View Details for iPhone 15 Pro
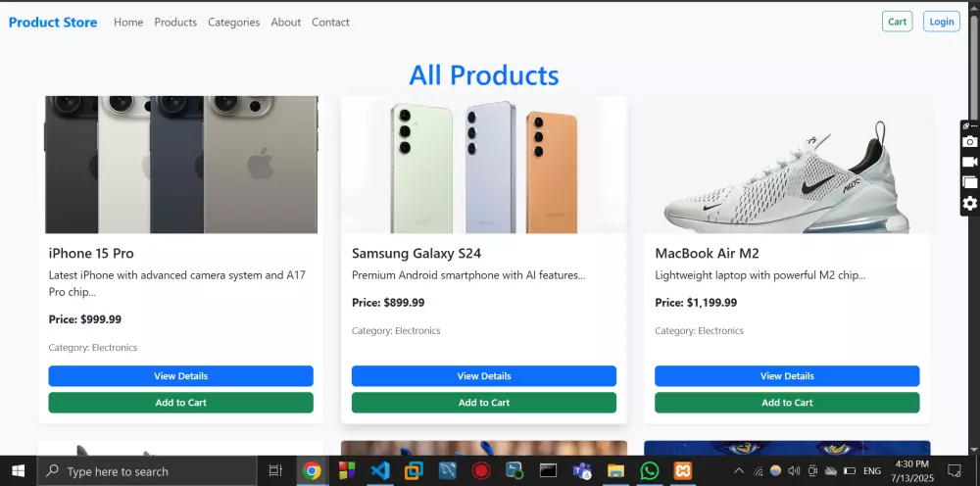The image size is (980, 486). coord(180,376)
